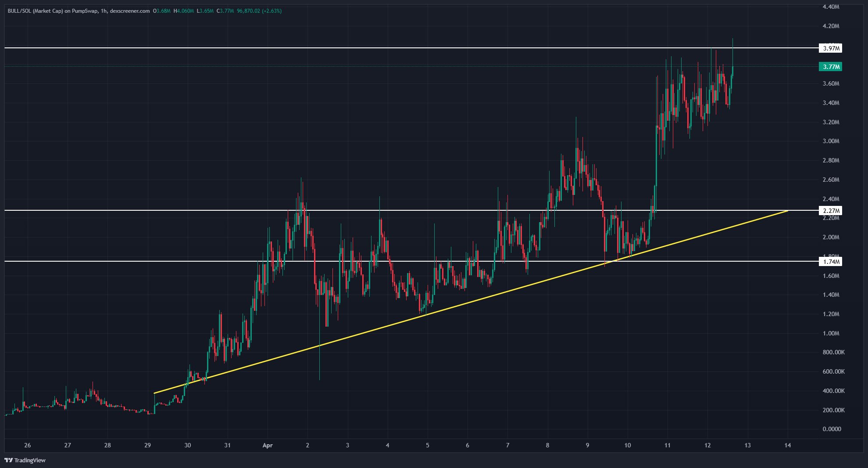868x468 pixels.
Task: Click the 4.20M price axis label
Action: (x=831, y=26)
